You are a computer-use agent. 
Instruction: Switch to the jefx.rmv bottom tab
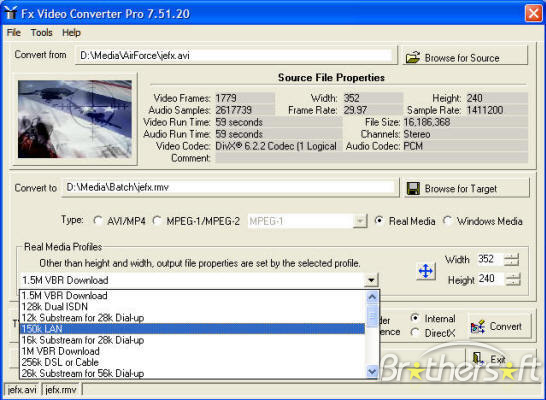coord(61,390)
